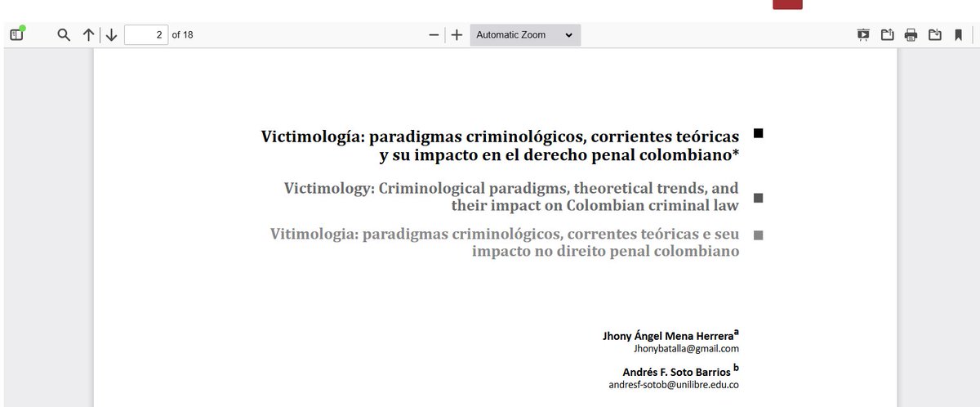980x407 pixels.
Task: Click 'impacto no direito penal colombiano'
Action: (606, 251)
